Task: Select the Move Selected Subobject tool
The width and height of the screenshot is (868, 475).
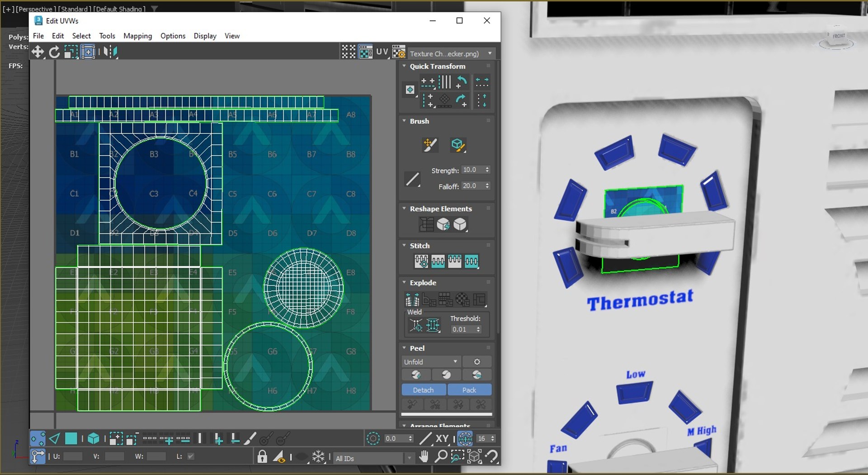Action: tap(38, 52)
